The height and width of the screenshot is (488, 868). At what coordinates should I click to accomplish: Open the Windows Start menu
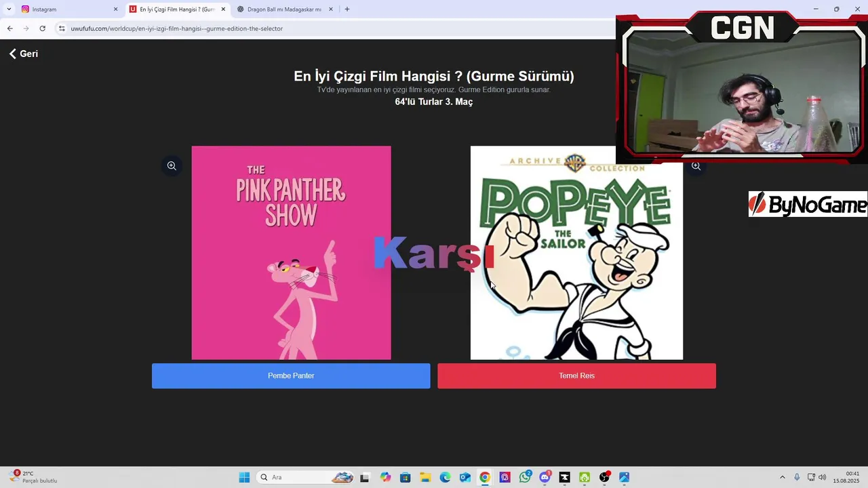[x=244, y=477]
